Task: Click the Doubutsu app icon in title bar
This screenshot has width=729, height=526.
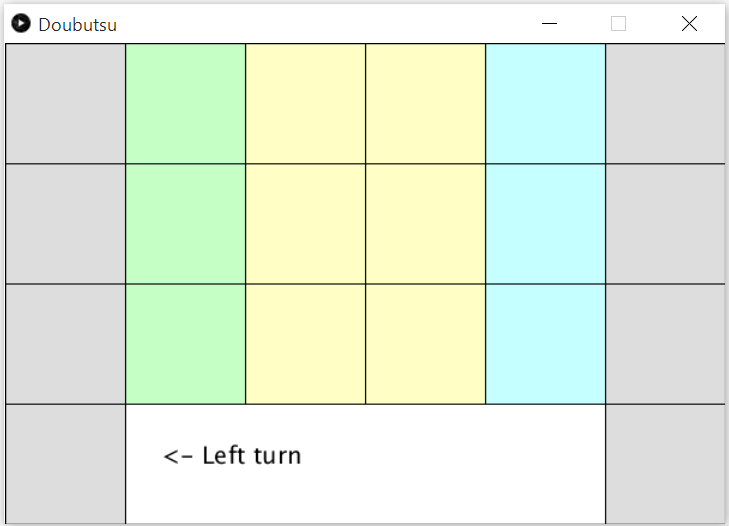Action: pos(20,24)
